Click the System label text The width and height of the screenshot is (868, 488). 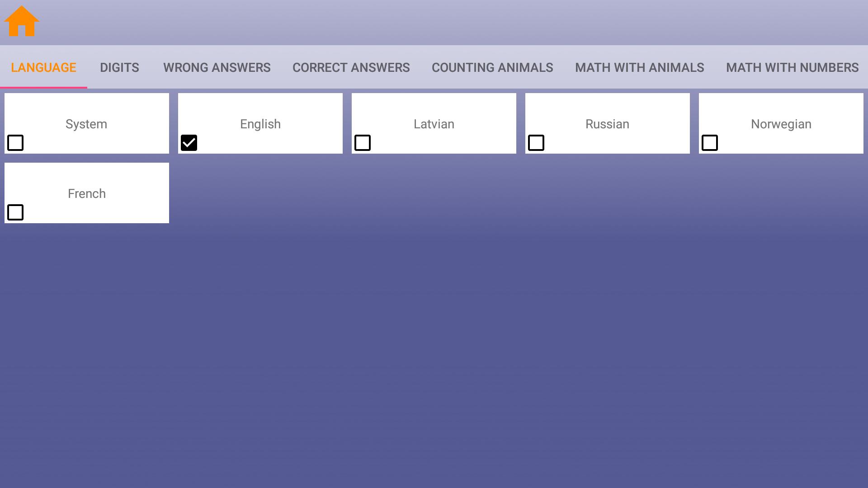tap(86, 124)
